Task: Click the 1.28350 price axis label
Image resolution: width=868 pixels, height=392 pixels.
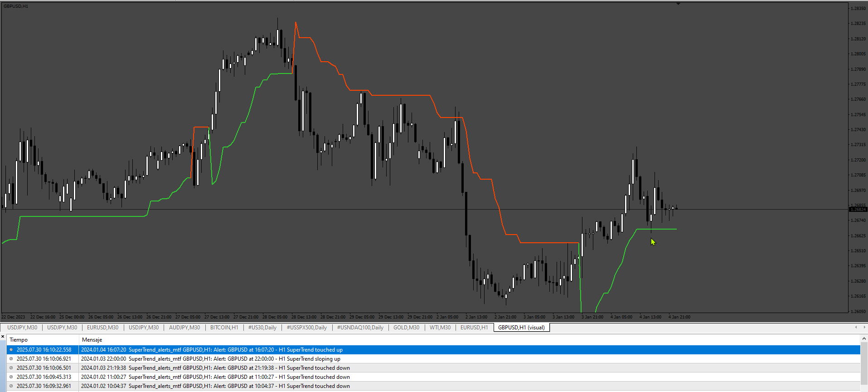Action: click(x=858, y=9)
